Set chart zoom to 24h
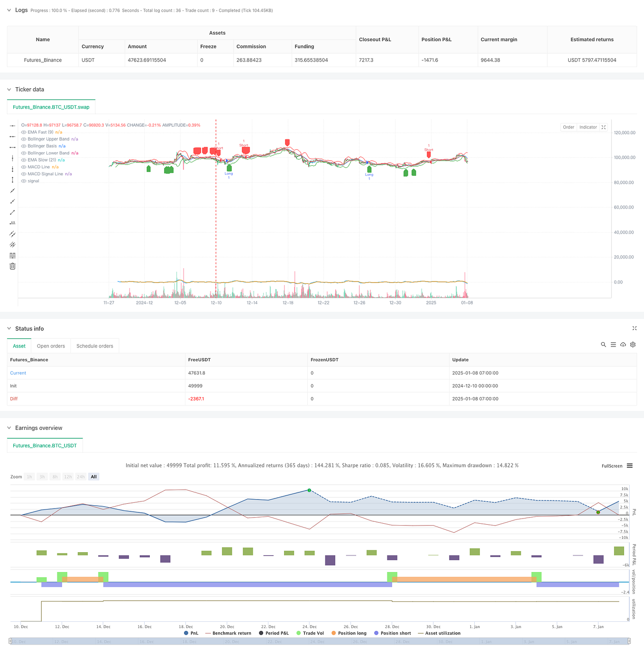644x655 pixels. [x=81, y=476]
